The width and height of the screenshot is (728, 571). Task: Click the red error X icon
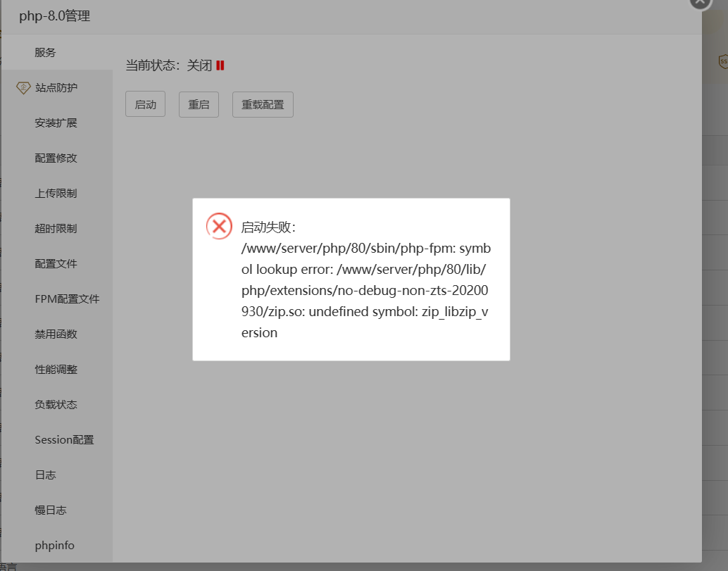coord(219,226)
